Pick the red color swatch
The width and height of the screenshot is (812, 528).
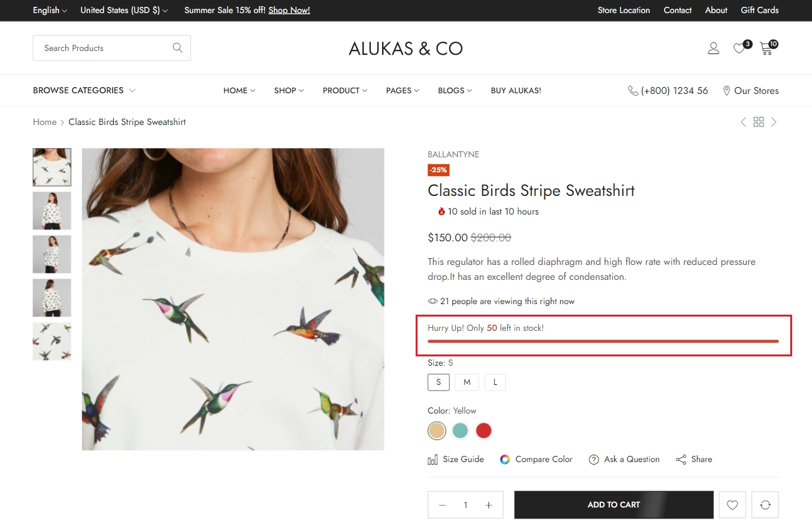[483, 430]
